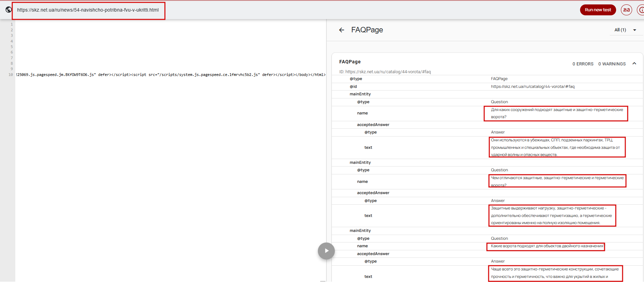Click question 'Какие ворота подходят для объектов'
Screen dimensions: 644x282
[547, 246]
